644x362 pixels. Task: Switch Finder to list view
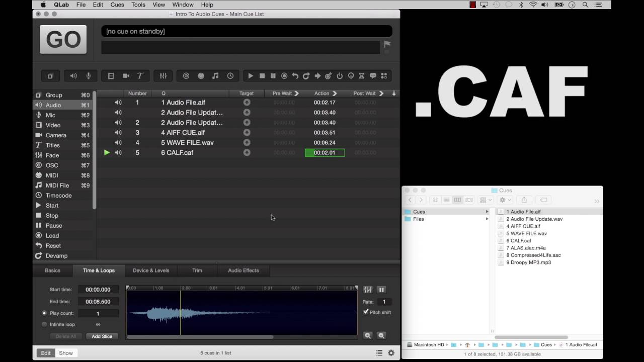[x=447, y=200]
